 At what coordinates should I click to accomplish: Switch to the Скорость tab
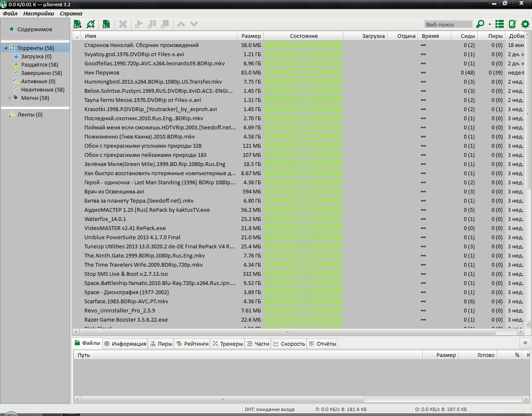click(x=289, y=344)
